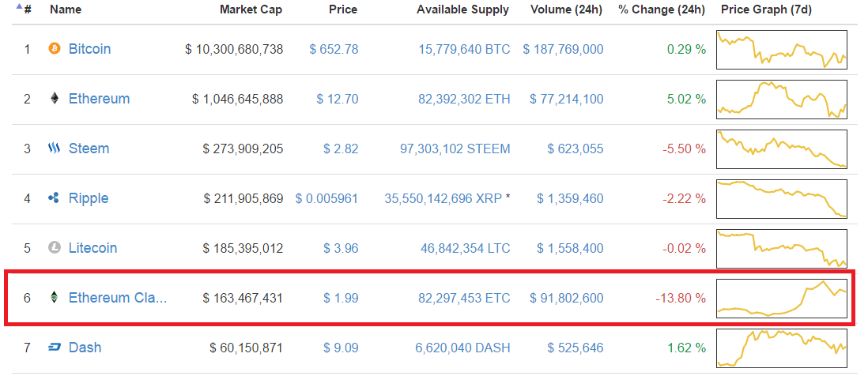
Task: Open Ethereum Classic 7d price graph
Action: [x=781, y=298]
